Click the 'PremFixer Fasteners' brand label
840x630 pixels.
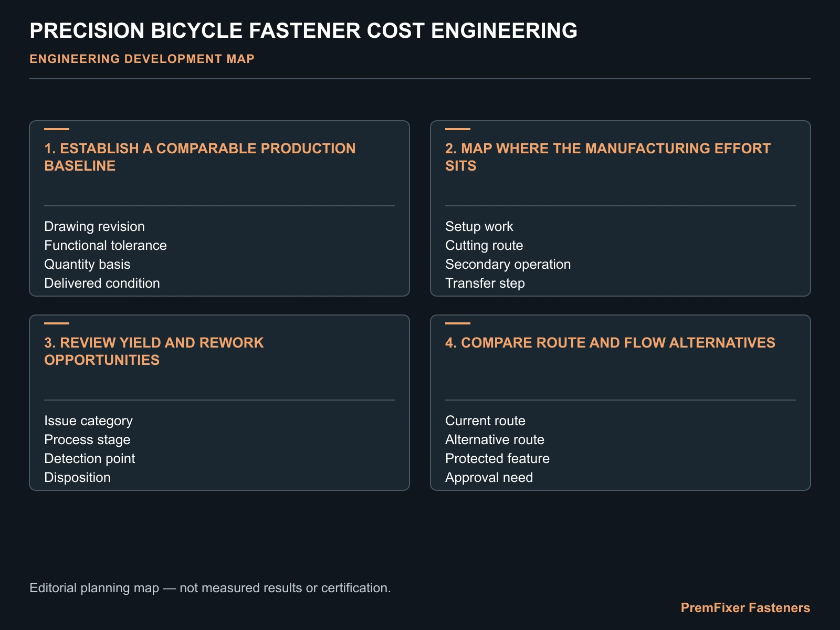(745, 608)
